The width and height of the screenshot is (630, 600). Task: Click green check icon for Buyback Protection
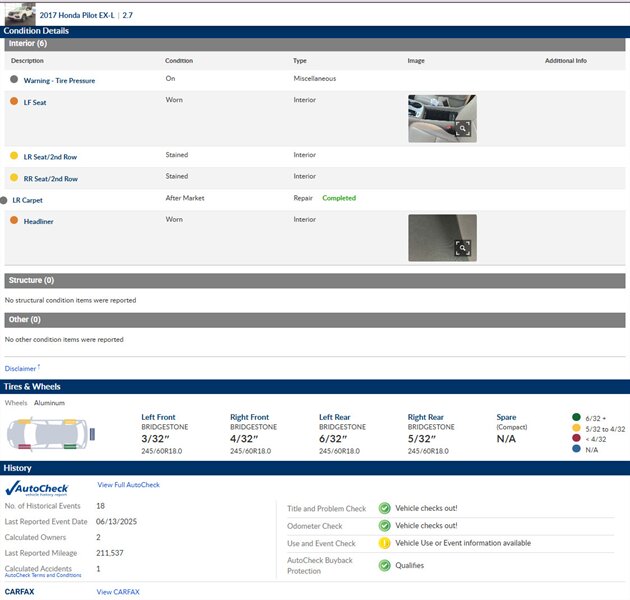[385, 565]
